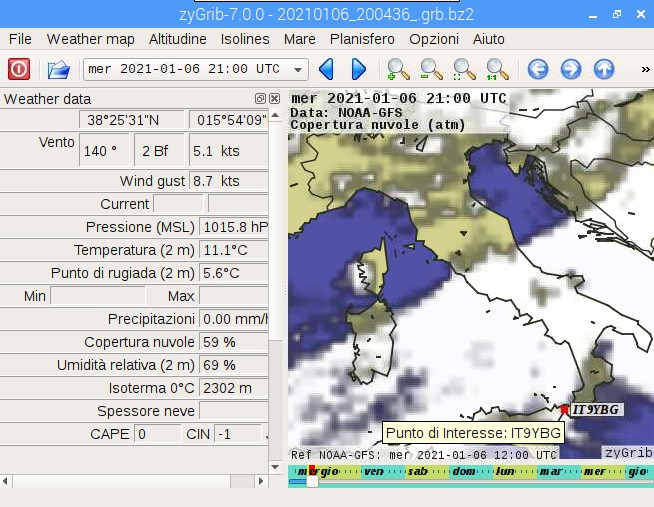The image size is (654, 507).
Task: Click the Pressione value 1015.8
Action: pos(234,227)
